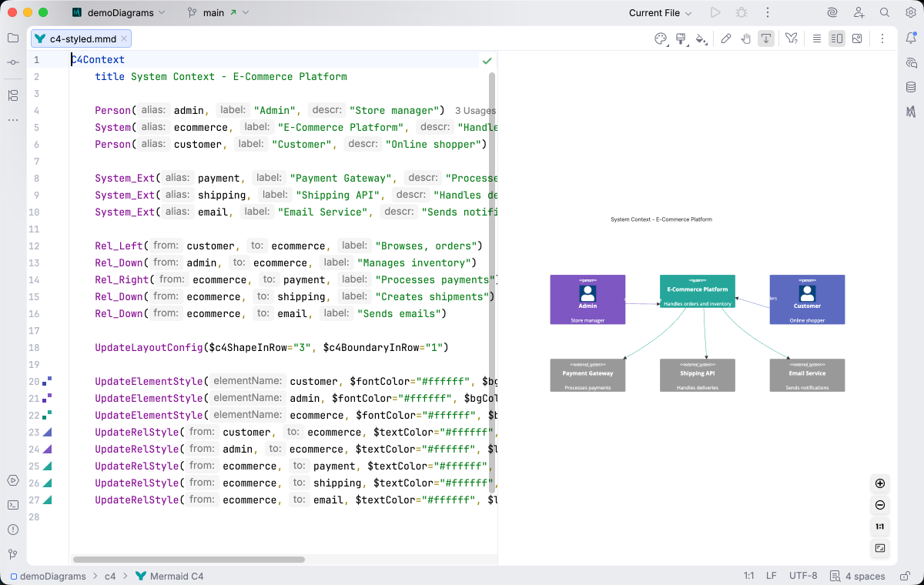Click the editor vertical scrollbar
The height and width of the screenshot is (585, 924).
pos(492,282)
